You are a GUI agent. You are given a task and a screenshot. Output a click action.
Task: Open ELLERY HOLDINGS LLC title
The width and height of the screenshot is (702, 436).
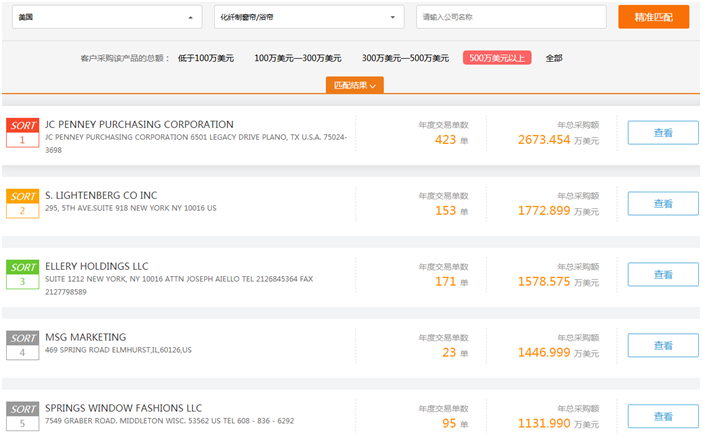[x=97, y=266]
